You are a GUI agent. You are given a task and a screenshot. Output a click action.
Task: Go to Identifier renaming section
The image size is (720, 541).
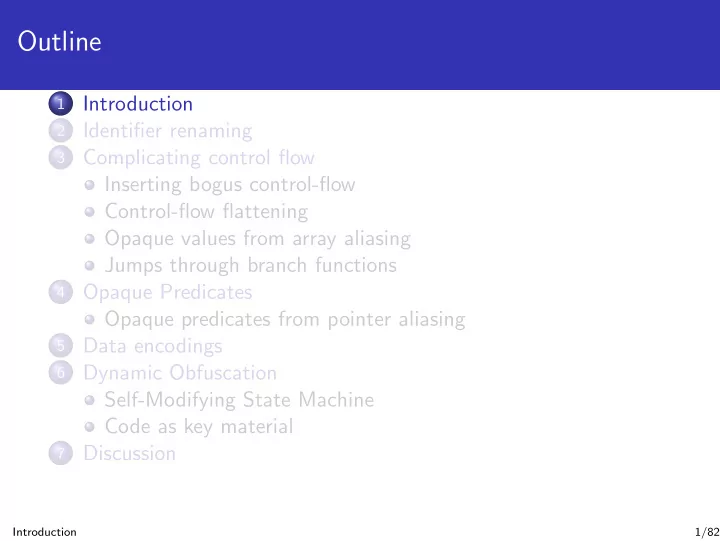168,131
